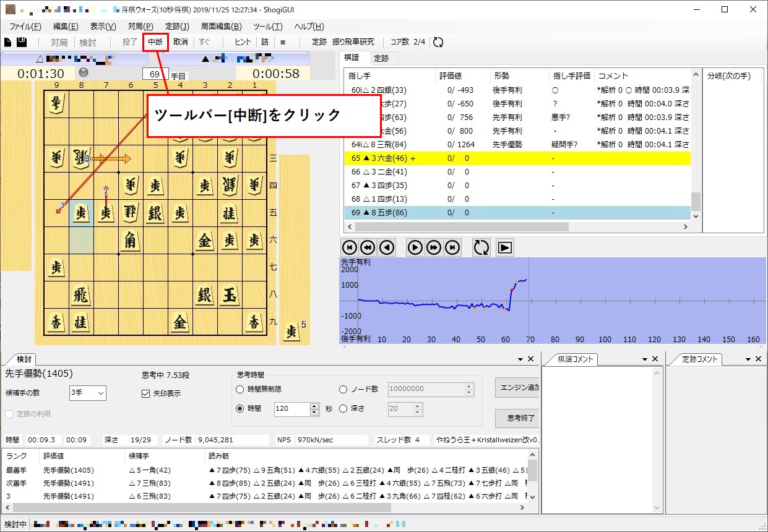Select the 棋譜 tab

coord(351,58)
